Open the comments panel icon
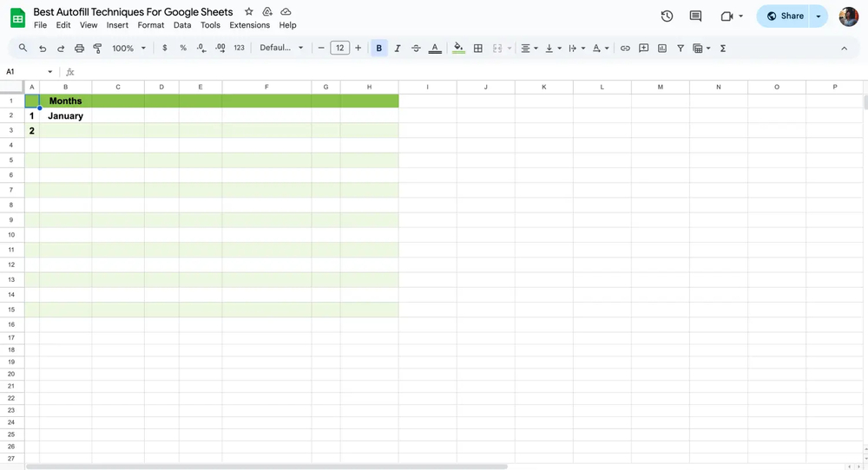The image size is (868, 470). [695, 16]
